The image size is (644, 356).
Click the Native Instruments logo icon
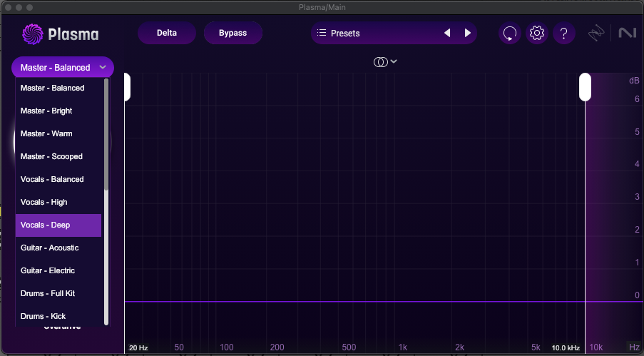point(627,33)
